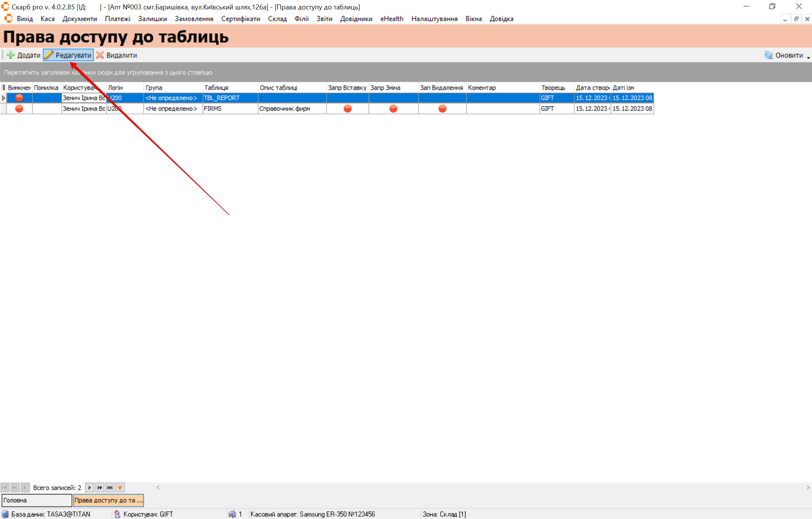Toggle Запр Вставку indicator for FIRMS row
The height and width of the screenshot is (519, 812).
pos(347,109)
